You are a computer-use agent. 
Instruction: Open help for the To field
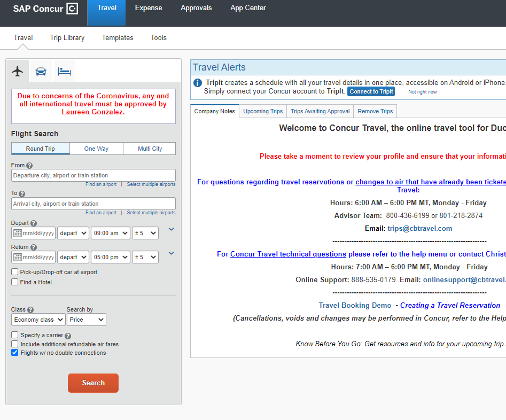pyautogui.click(x=22, y=193)
